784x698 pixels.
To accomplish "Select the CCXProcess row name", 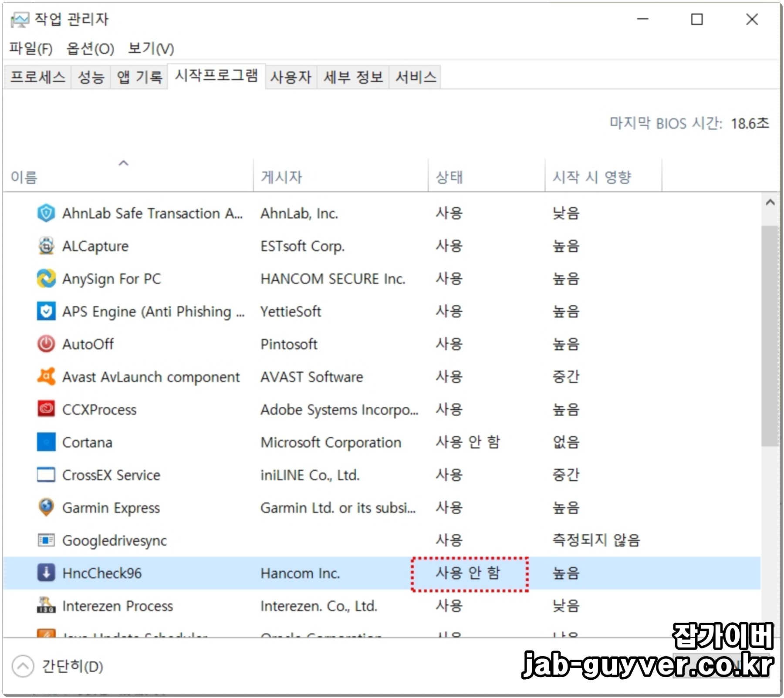I will (x=99, y=409).
